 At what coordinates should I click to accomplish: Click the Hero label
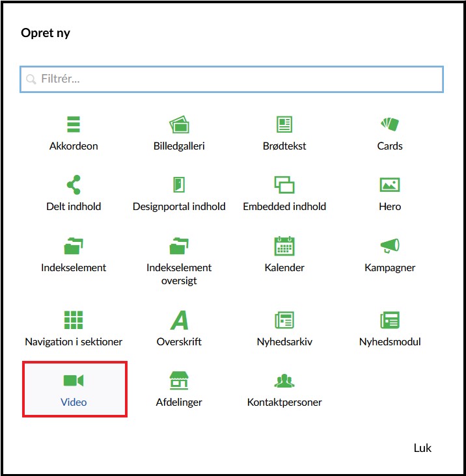(390, 206)
